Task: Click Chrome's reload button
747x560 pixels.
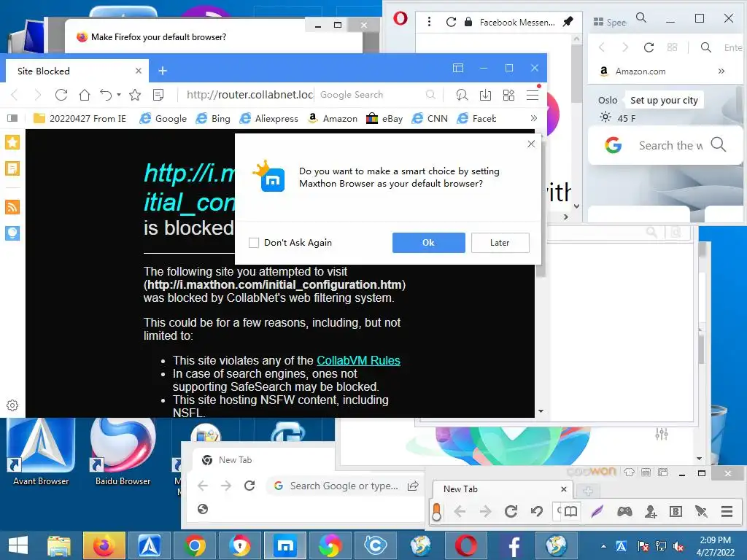Action: click(x=249, y=486)
